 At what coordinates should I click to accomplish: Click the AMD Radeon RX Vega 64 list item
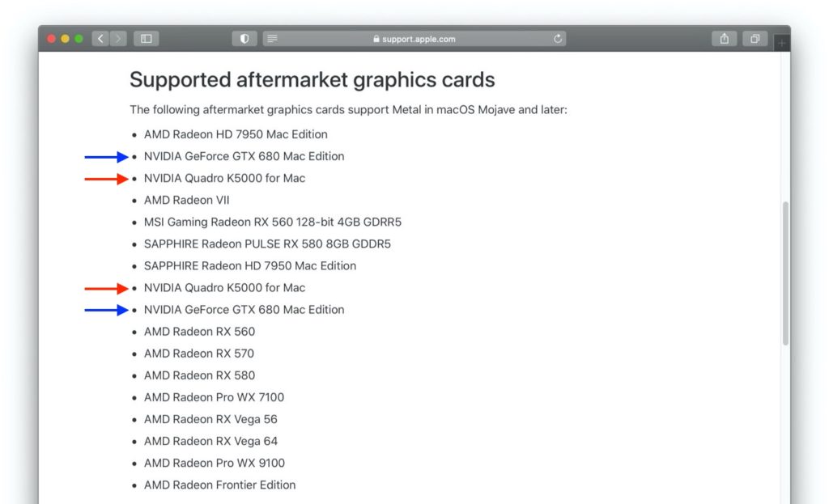click(x=209, y=441)
